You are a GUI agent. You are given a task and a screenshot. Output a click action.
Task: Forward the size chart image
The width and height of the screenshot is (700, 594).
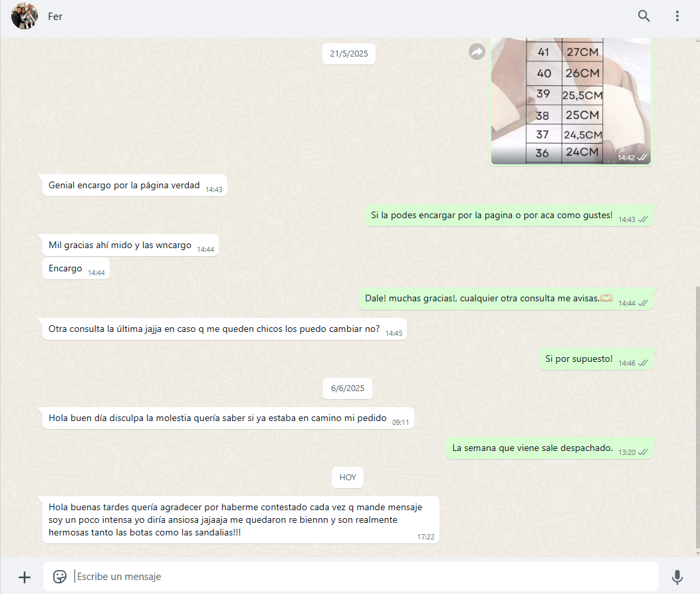(x=477, y=52)
